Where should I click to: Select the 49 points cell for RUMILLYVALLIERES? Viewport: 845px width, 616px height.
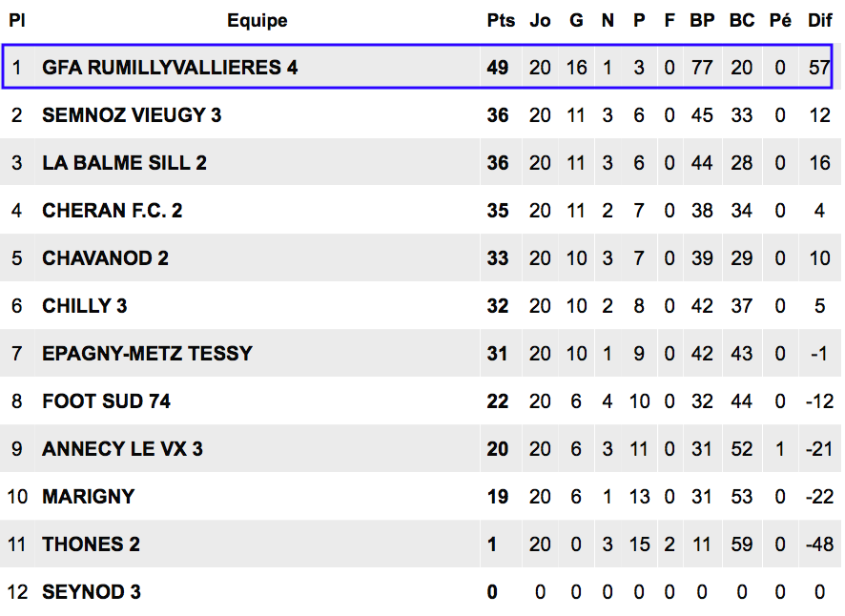498,68
